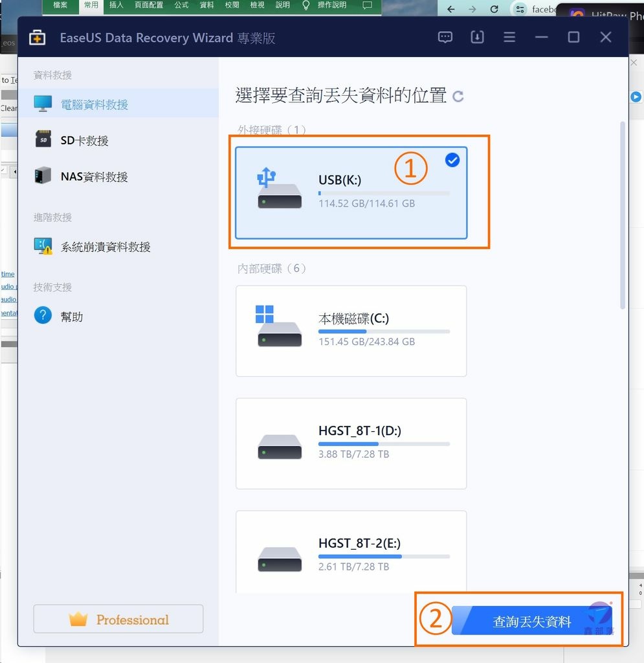Click the 3.88 TB/7.28 TB text
Viewport: 644px width, 663px height.
click(353, 454)
